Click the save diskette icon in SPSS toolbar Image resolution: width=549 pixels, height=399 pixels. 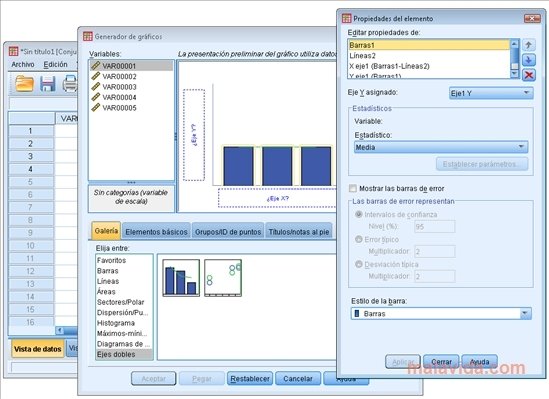point(48,84)
